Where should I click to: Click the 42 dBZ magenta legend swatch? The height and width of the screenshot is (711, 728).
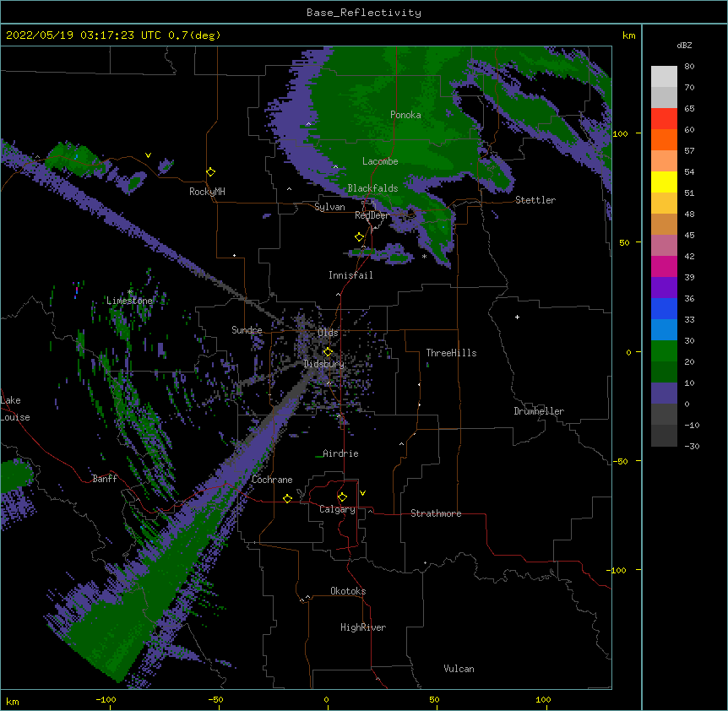pyautogui.click(x=664, y=266)
